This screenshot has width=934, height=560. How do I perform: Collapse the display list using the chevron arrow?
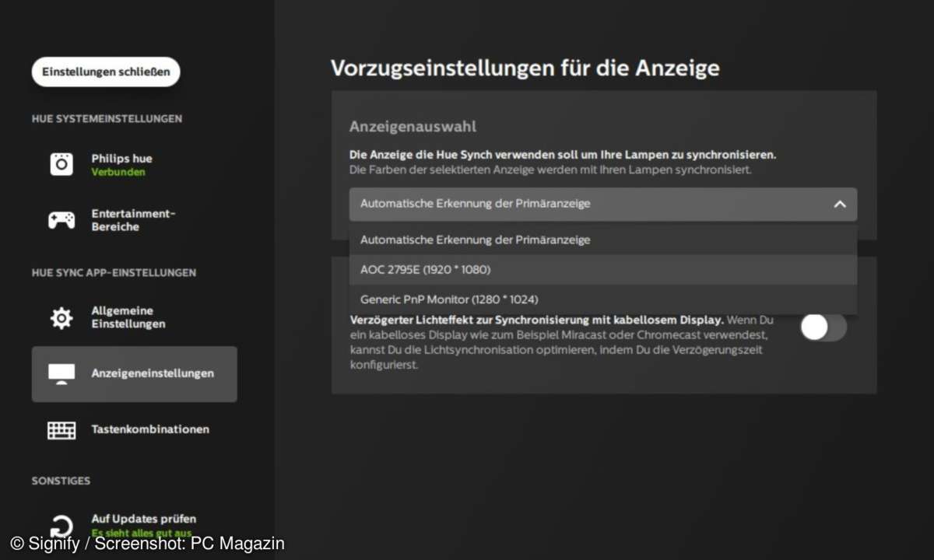[839, 204]
